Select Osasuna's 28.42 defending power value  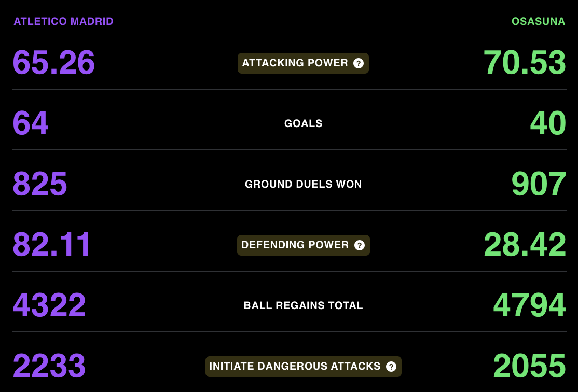pyautogui.click(x=525, y=245)
